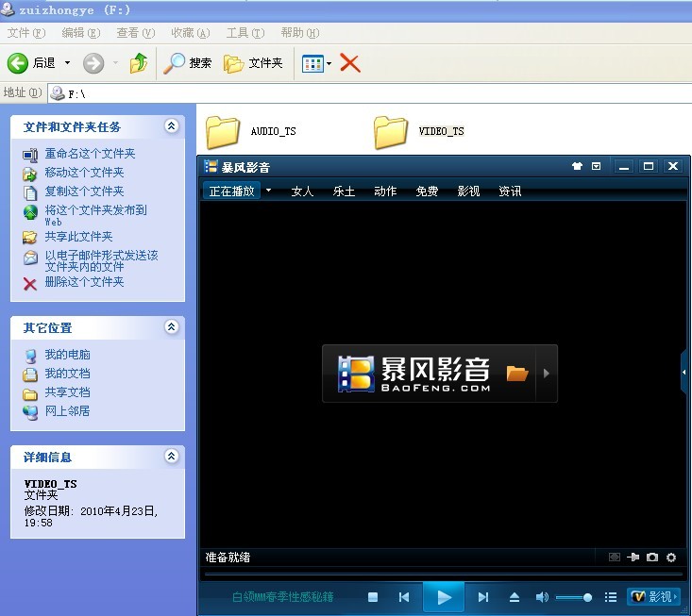The image size is (692, 616).
Task: Select the AUDIO_TS folder
Action: (x=251, y=131)
